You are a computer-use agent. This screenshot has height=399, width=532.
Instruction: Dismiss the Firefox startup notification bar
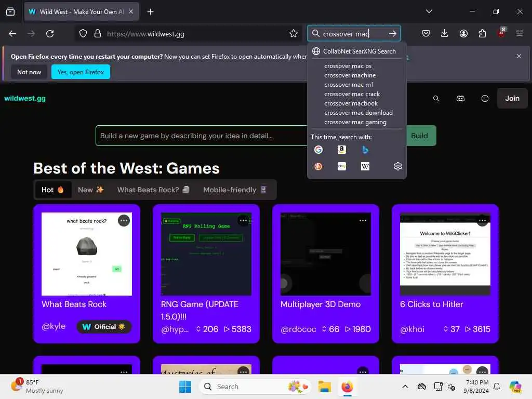click(519, 56)
